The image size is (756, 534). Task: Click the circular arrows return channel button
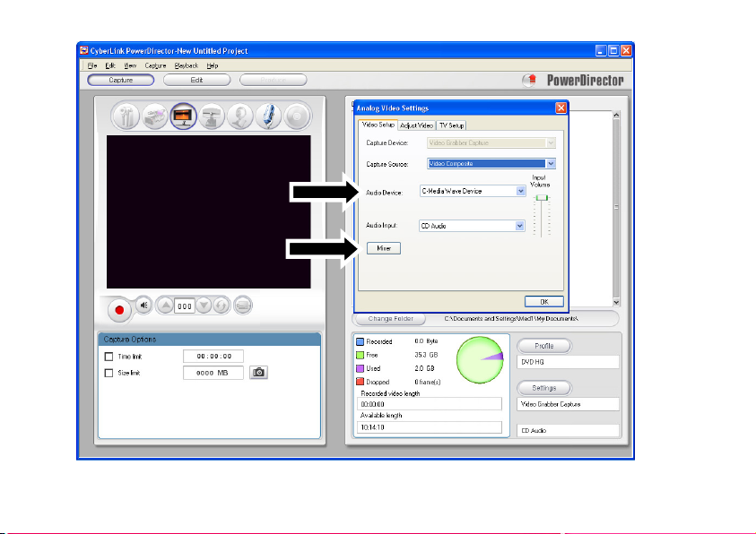222,305
